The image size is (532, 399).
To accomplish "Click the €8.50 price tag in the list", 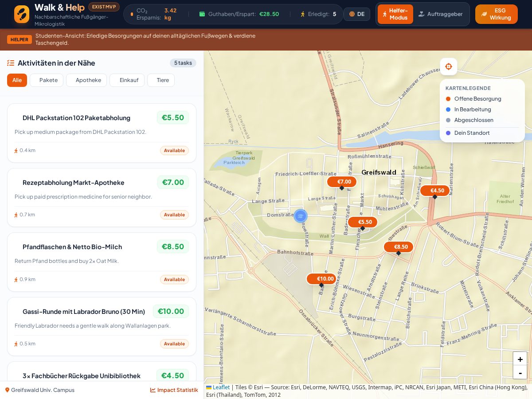I will point(173,246).
